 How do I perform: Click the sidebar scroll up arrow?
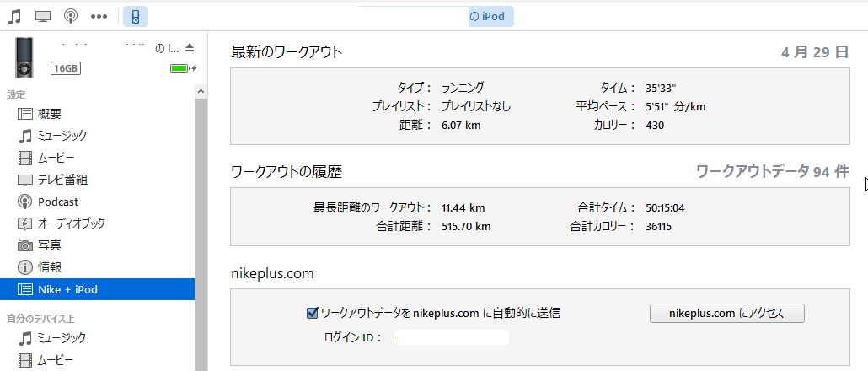(x=201, y=91)
